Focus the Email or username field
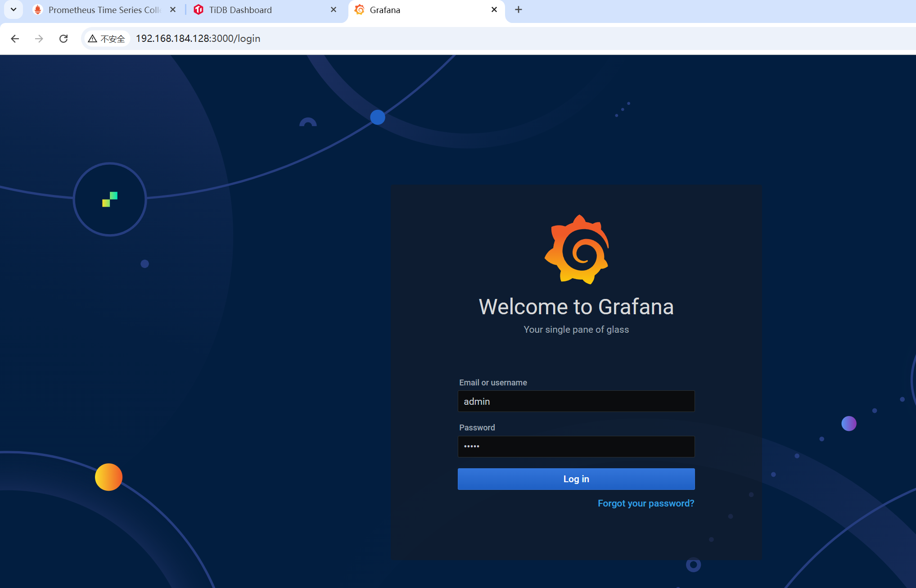This screenshot has height=588, width=916. pos(576,401)
